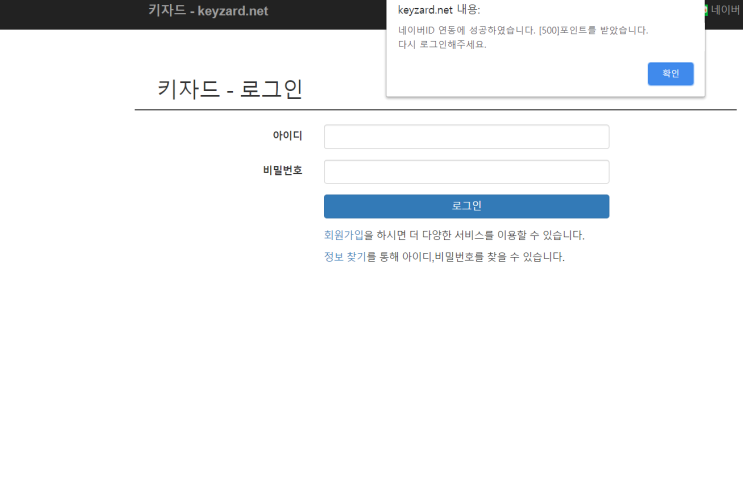The height and width of the screenshot is (492, 743).
Task: Select the 다시 로그인해주세요 message line
Action: coord(442,45)
